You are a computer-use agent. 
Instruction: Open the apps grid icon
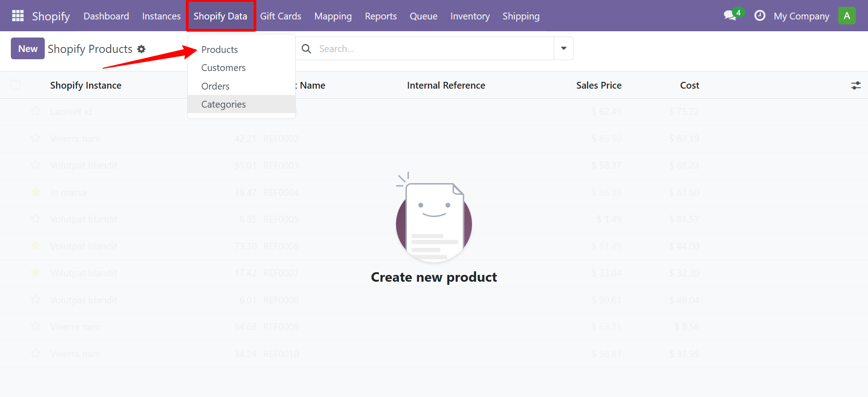[x=18, y=16]
